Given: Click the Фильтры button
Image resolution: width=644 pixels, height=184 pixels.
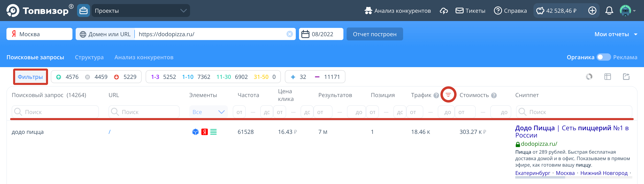Looking at the screenshot, I should [x=30, y=77].
